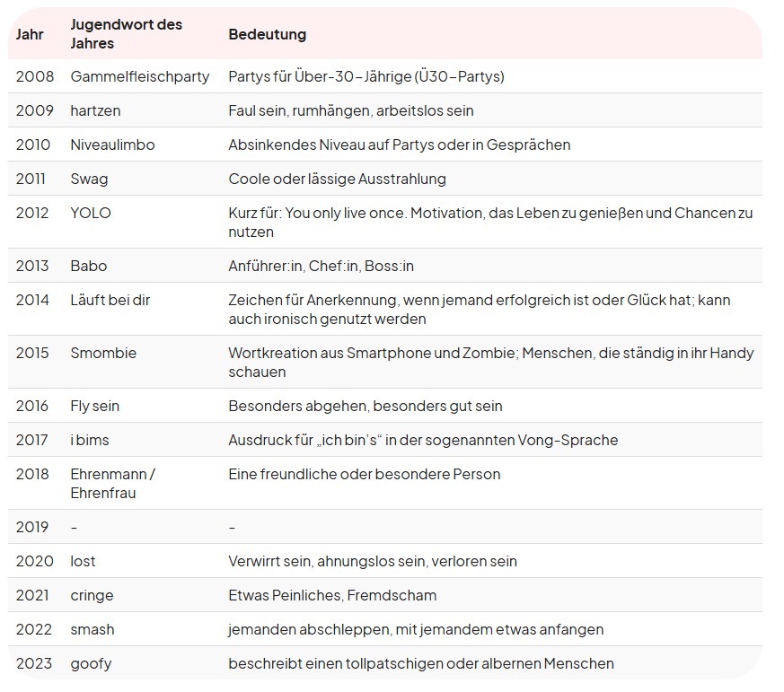The height and width of the screenshot is (692, 784).
Task: Select the 'Smombie' table entry
Action: click(x=103, y=353)
